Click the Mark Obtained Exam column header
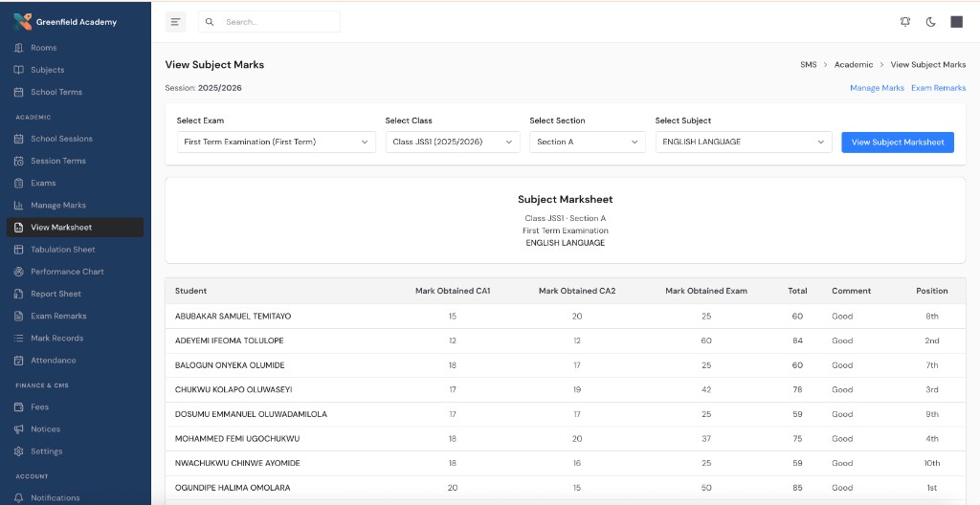 (706, 291)
